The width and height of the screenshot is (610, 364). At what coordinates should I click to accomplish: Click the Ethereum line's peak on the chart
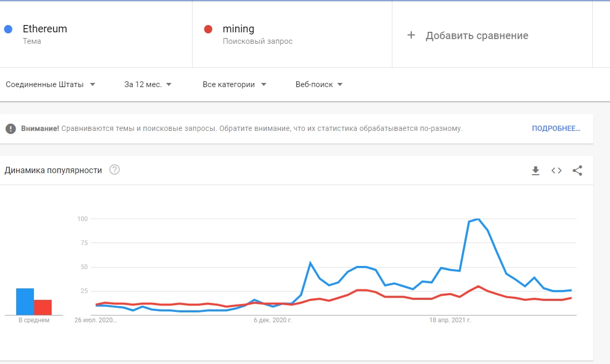point(478,220)
